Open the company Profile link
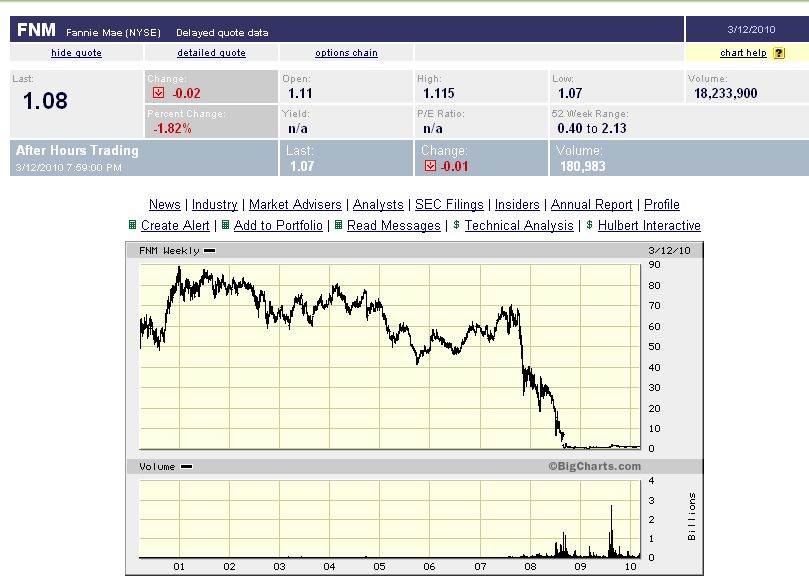Screen dimensions: 809x586 pyautogui.click(x=661, y=204)
